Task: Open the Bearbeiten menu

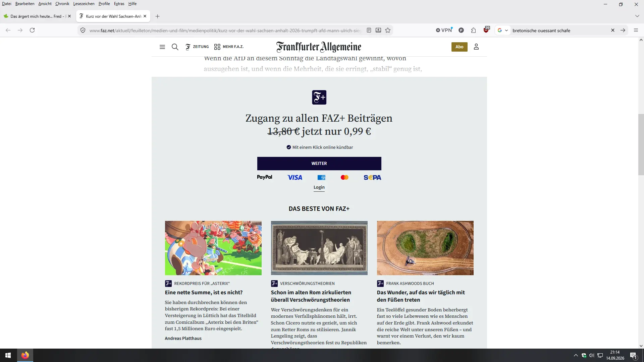Action: click(25, 4)
